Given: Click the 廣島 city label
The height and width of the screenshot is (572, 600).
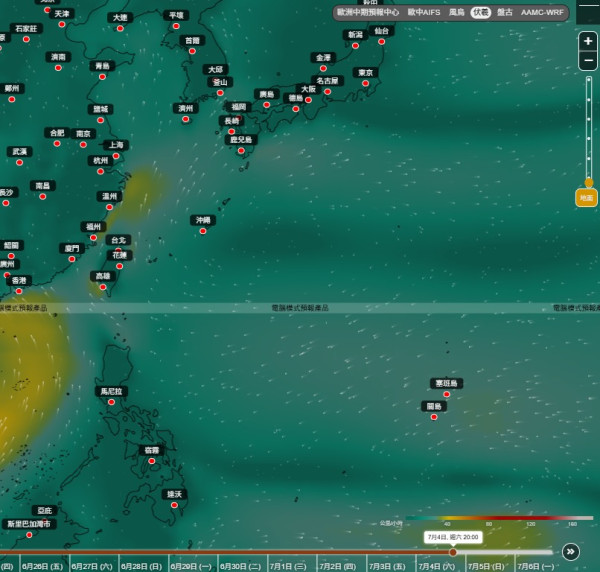Looking at the screenshot, I should pos(267,94).
